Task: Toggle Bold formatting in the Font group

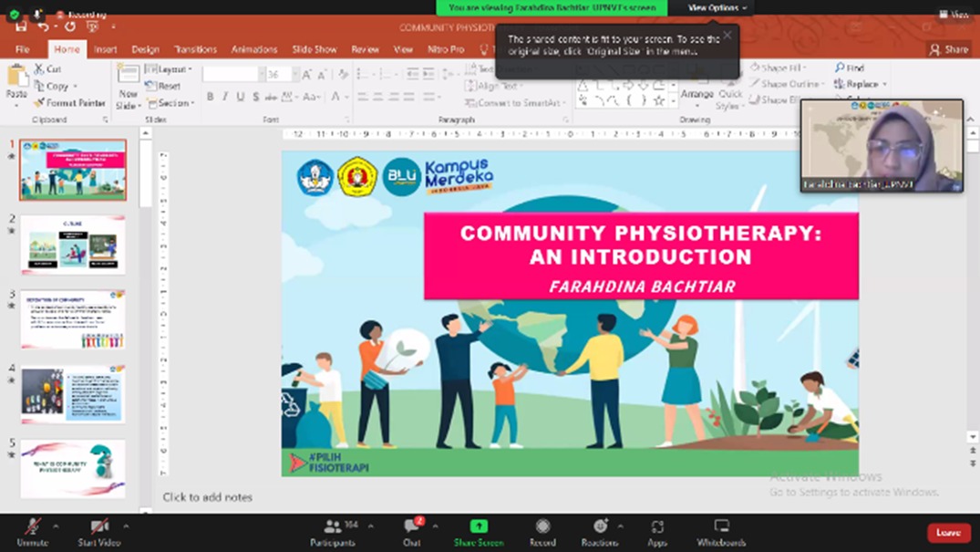Action: click(x=210, y=97)
